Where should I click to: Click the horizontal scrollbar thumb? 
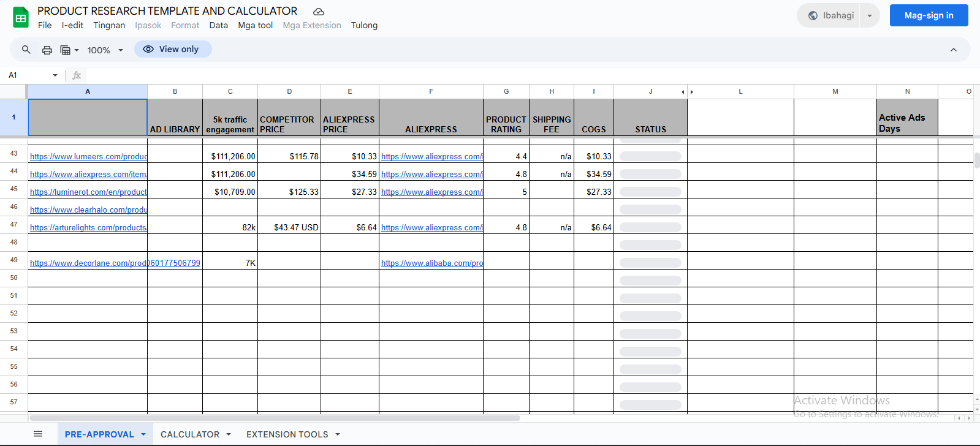coord(274,418)
